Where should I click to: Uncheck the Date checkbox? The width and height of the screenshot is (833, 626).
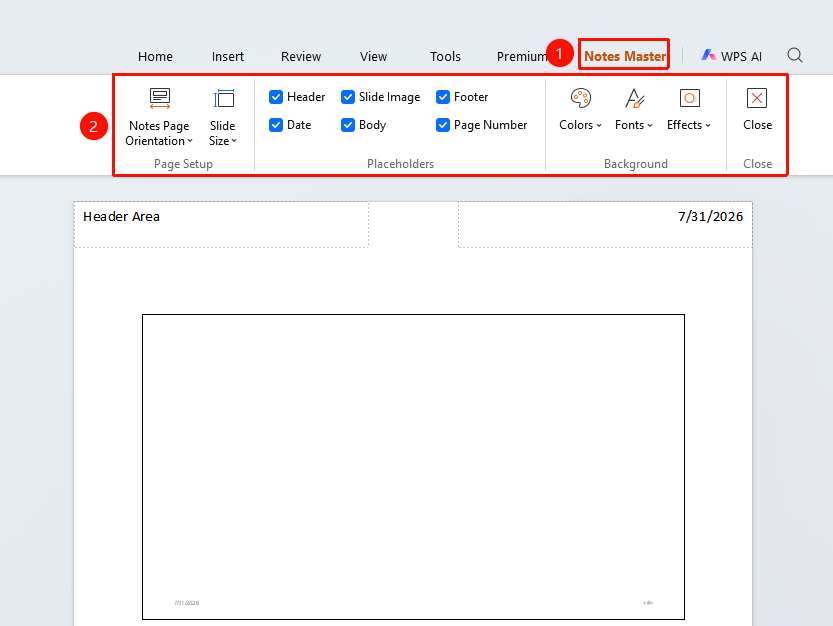click(276, 125)
